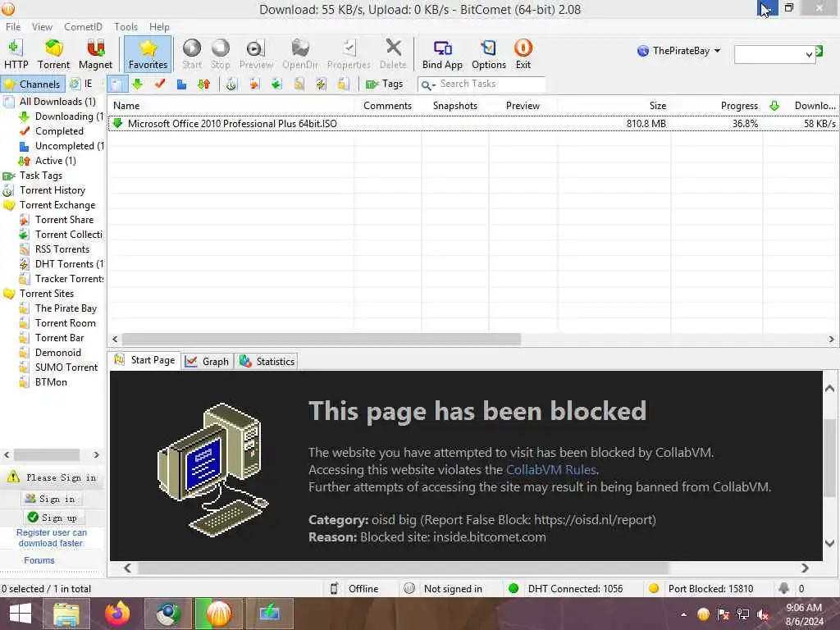Open the Tools menu
This screenshot has height=630, width=840.
[x=126, y=27]
